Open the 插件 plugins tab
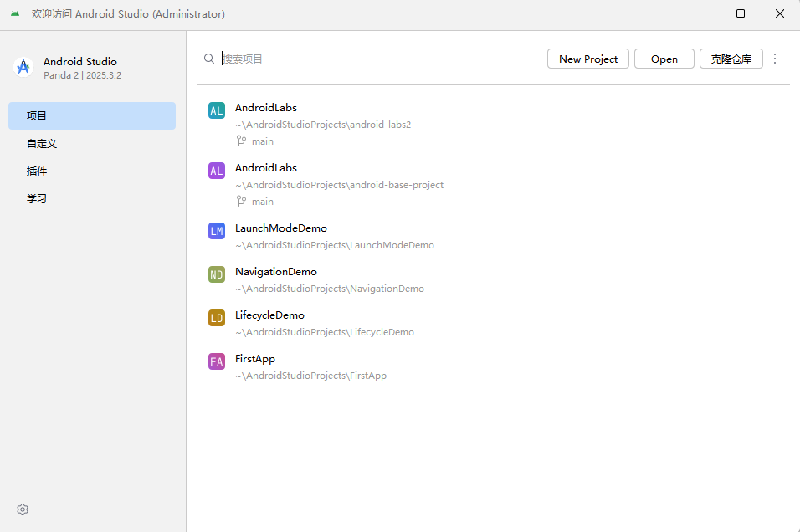The image size is (800, 532). click(92, 171)
